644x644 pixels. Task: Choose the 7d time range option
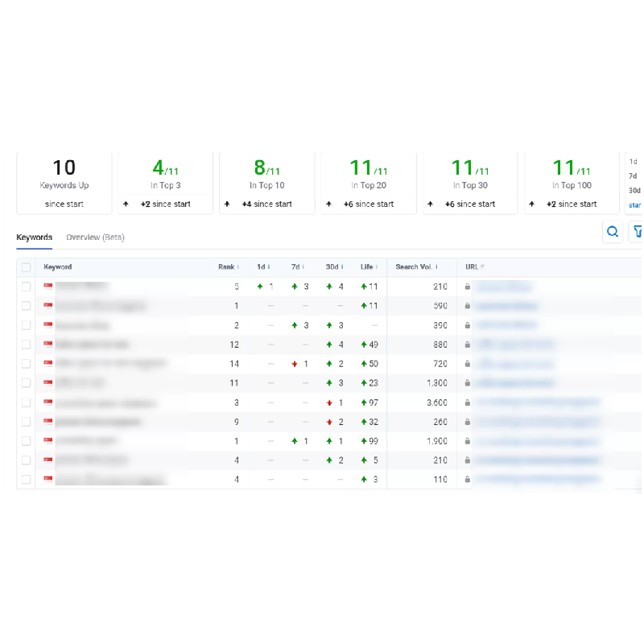coord(633,175)
